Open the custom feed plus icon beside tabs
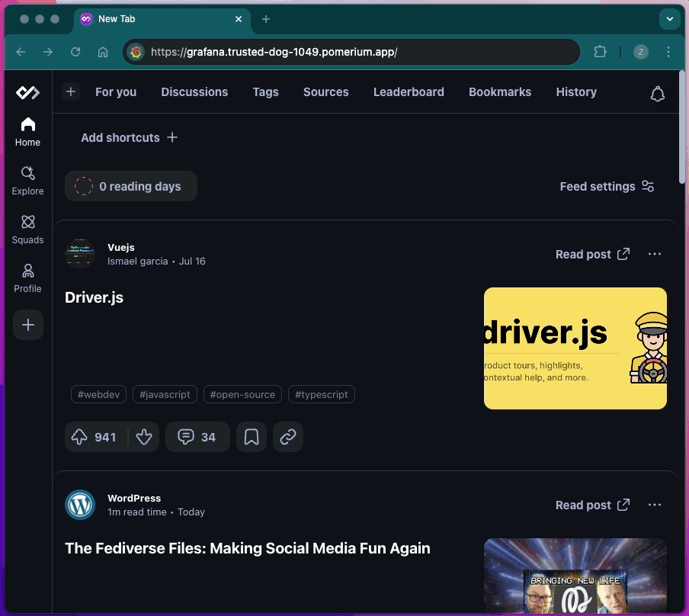Image resolution: width=689 pixels, height=616 pixels. point(70,91)
